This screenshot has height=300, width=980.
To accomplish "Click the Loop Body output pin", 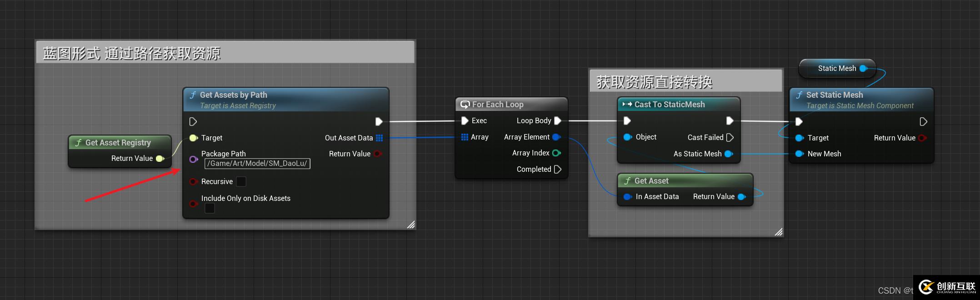I will coord(558,121).
